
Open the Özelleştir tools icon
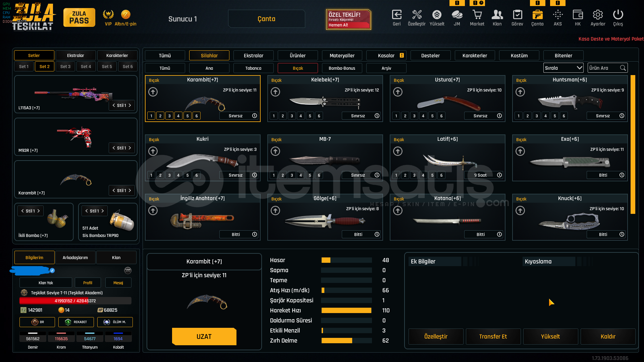417,15
